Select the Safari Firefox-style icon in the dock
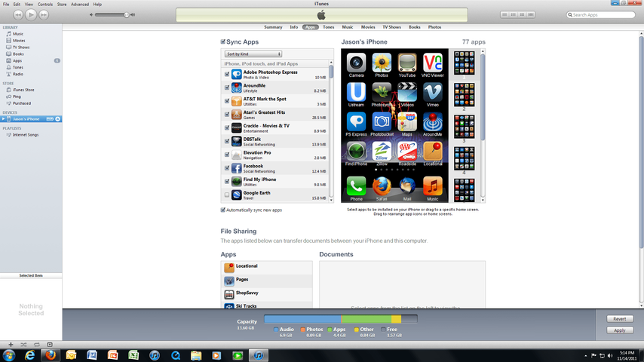The image size is (644, 362). tap(382, 186)
